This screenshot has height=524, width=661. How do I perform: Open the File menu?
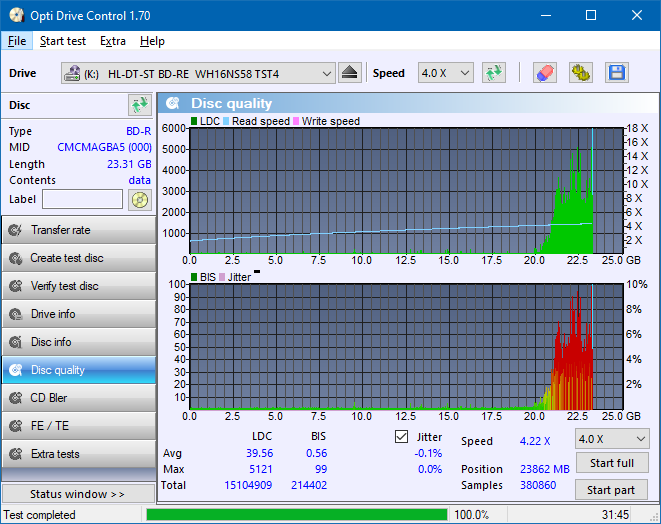(x=17, y=41)
